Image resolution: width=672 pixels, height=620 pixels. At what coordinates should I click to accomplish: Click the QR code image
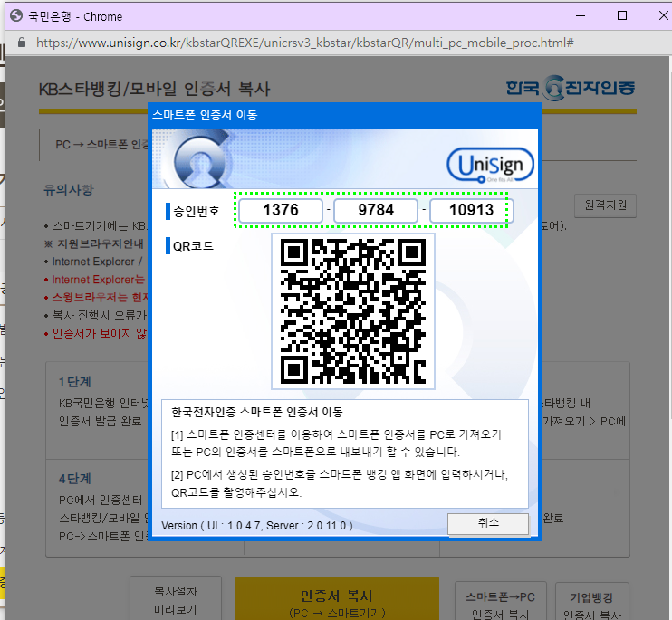click(x=353, y=311)
